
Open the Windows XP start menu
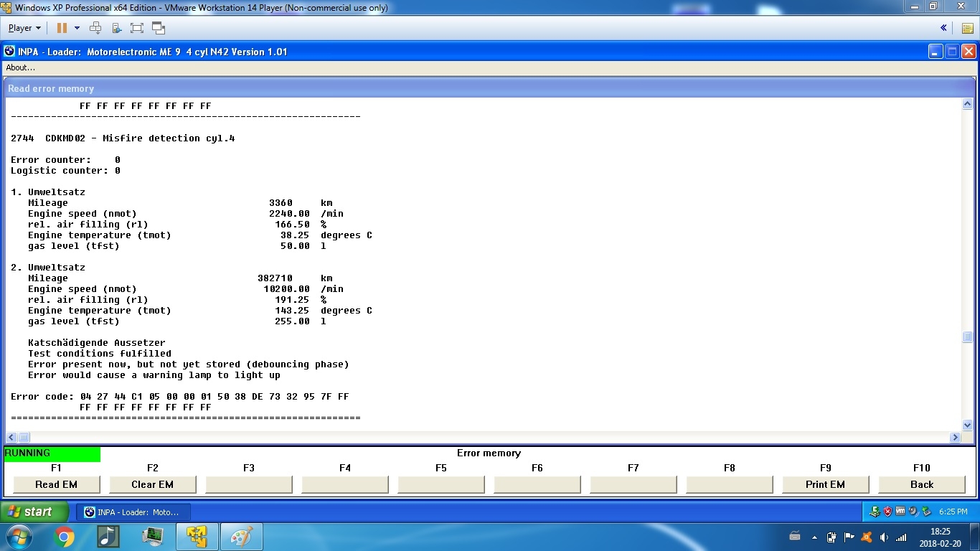(34, 512)
